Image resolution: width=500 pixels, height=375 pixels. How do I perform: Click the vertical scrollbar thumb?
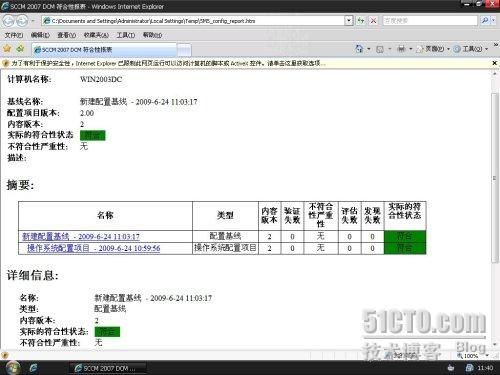pyautogui.click(x=495, y=178)
